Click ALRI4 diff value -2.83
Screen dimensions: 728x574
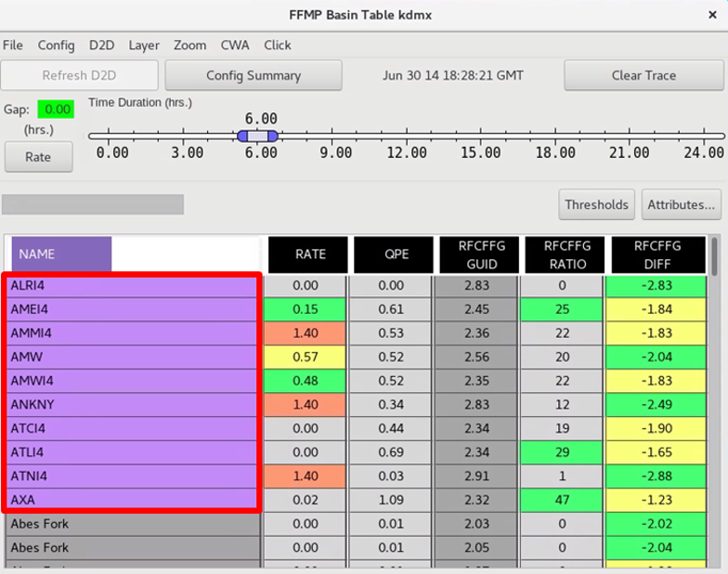tap(656, 285)
